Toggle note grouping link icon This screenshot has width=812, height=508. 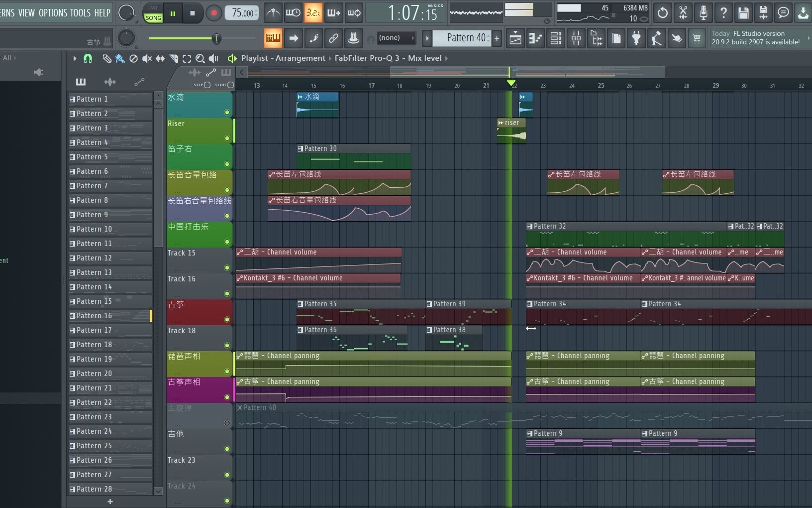click(333, 38)
